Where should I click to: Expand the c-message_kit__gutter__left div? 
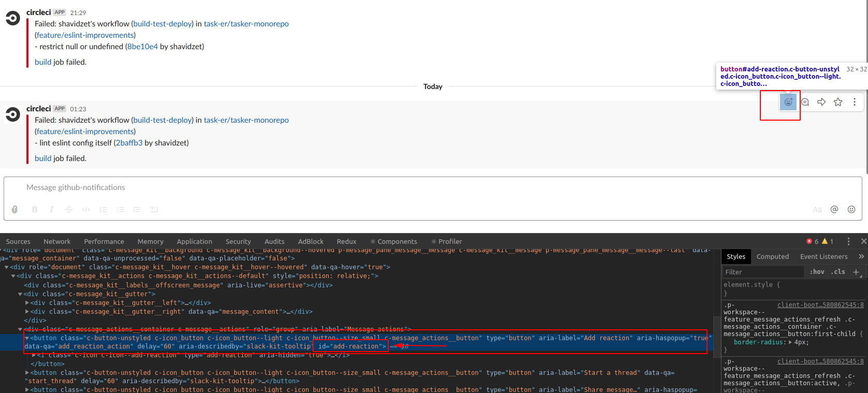[27, 303]
